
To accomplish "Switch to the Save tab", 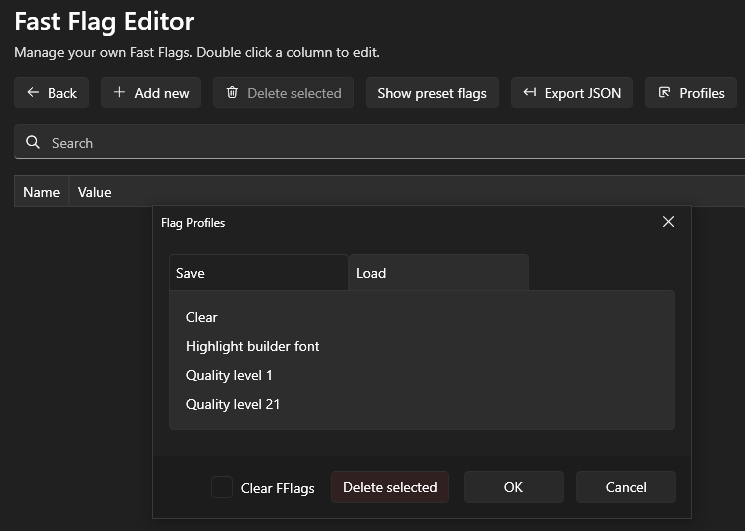I will [258, 273].
